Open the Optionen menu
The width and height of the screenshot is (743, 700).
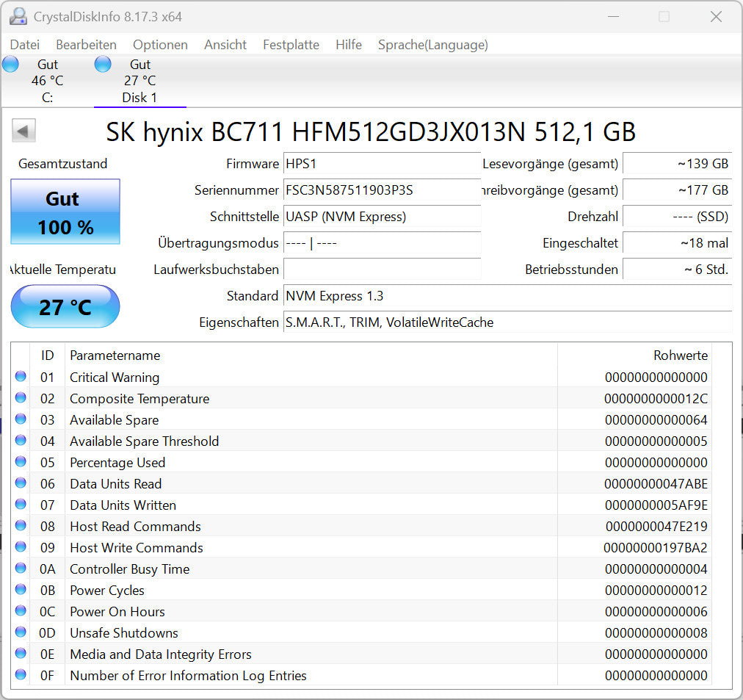(x=160, y=45)
